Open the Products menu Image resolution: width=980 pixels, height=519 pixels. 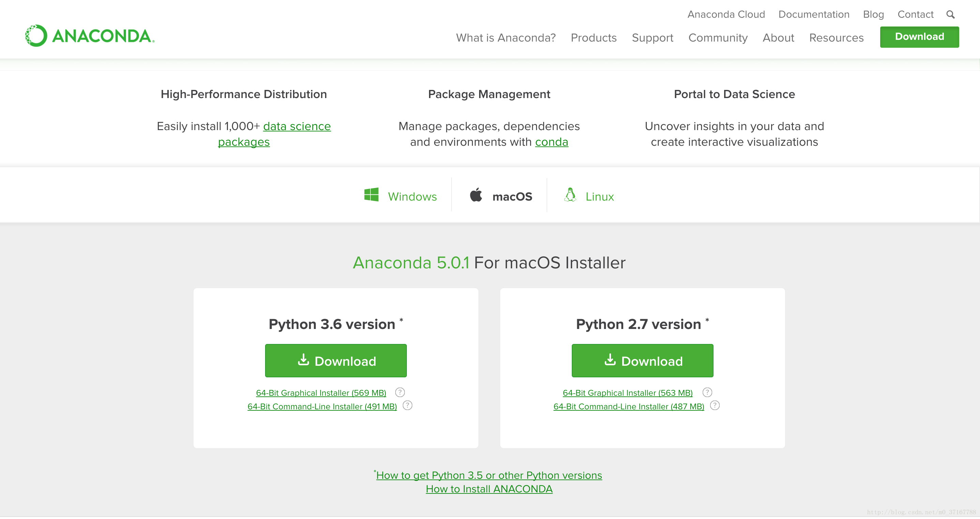tap(594, 38)
